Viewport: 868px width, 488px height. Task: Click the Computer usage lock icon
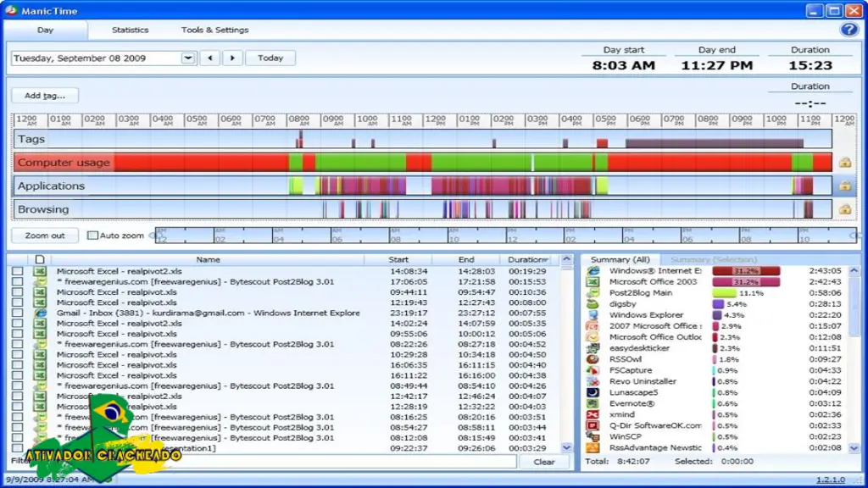coord(845,162)
